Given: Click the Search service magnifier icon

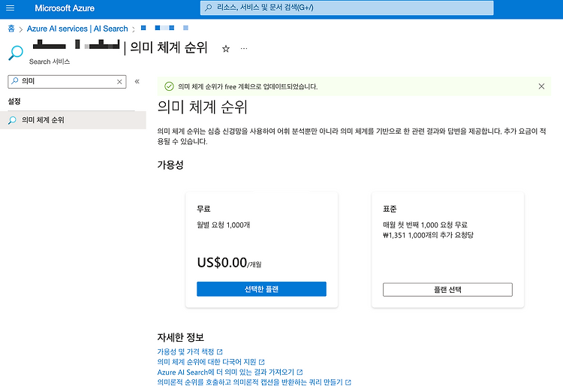Looking at the screenshot, I should 16,53.
